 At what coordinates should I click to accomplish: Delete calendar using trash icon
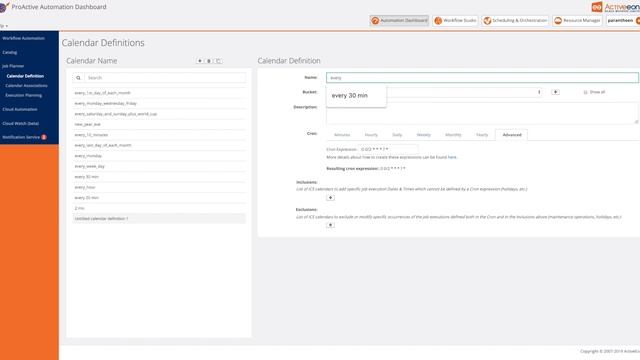(209, 61)
